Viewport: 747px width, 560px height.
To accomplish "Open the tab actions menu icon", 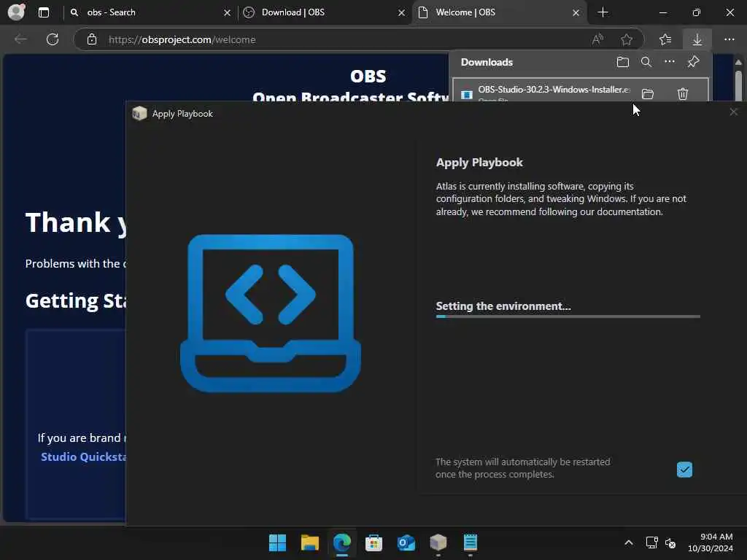I will tap(43, 12).
